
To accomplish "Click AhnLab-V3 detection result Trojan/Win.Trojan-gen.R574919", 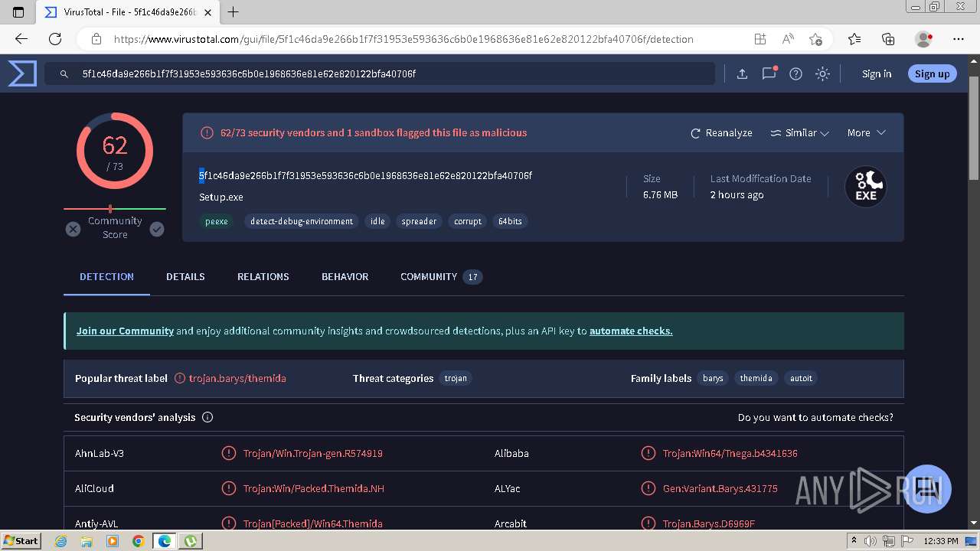I will click(x=313, y=454).
